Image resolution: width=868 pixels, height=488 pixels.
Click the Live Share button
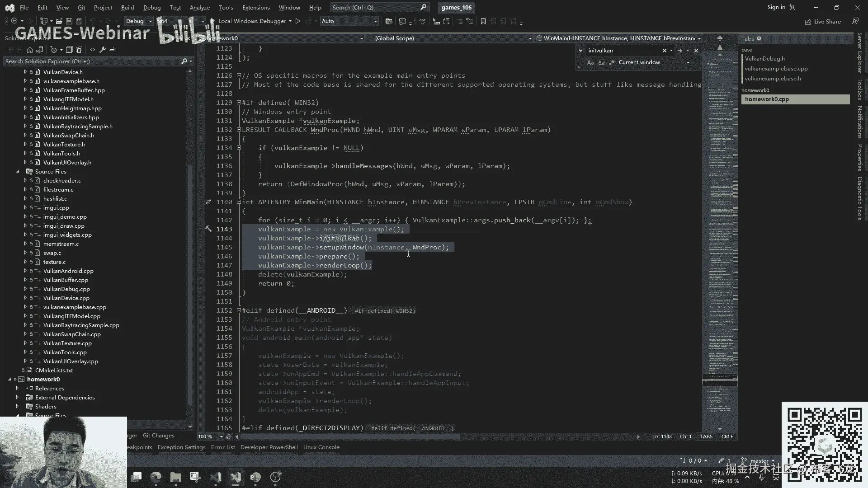click(823, 22)
